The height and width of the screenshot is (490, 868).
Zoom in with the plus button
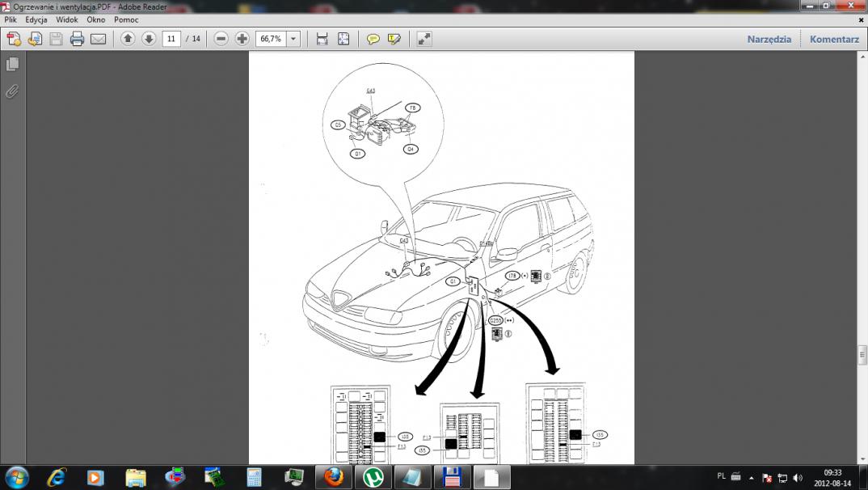(x=242, y=39)
